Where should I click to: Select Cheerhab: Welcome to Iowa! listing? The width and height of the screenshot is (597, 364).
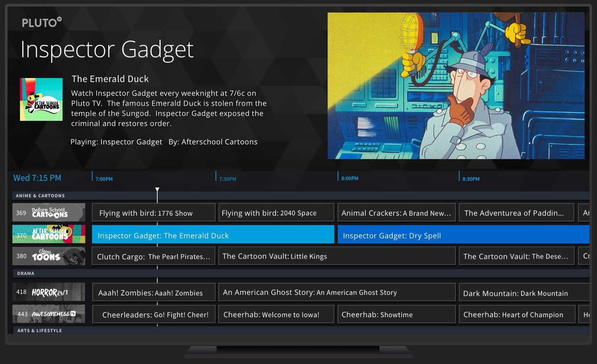click(276, 314)
